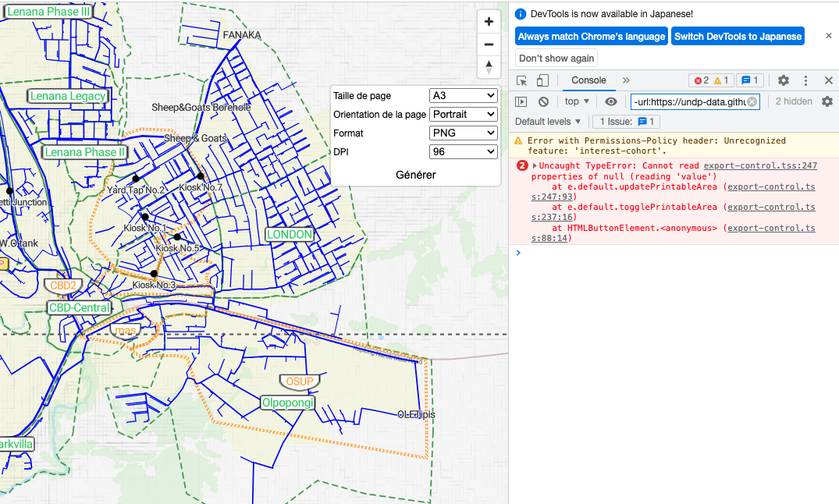The width and height of the screenshot is (839, 504).
Task: Click the Sheep&Goats Borehole label
Action: 201,108
